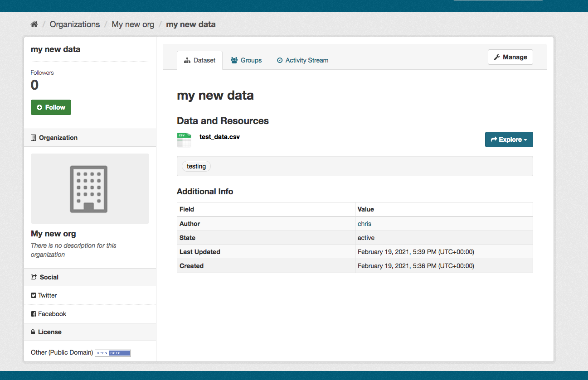The height and width of the screenshot is (380, 588).
Task: Open the Activity Stream tab
Action: (302, 60)
